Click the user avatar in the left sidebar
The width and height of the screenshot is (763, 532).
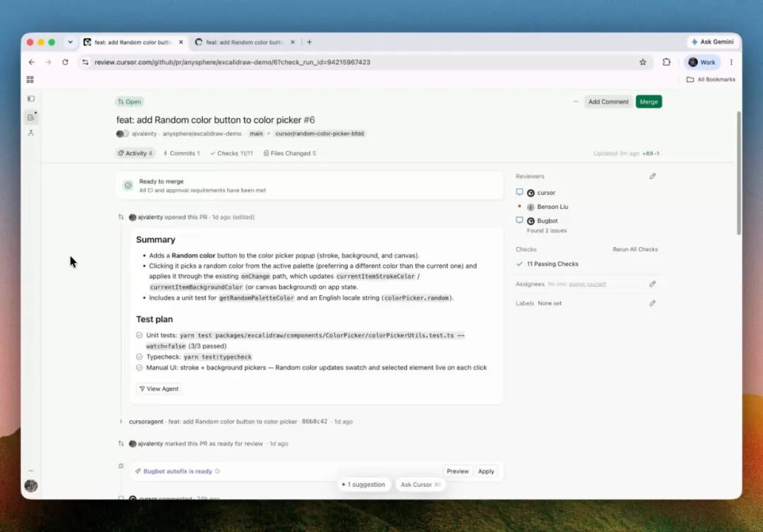(31, 486)
